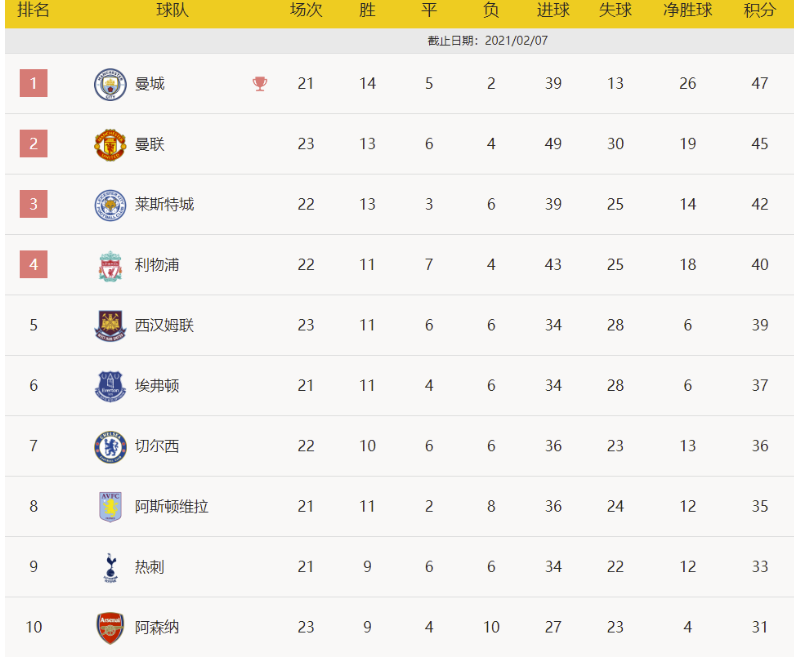Click the Leicester City club crest
Screen dimensions: 794x658
tap(109, 205)
